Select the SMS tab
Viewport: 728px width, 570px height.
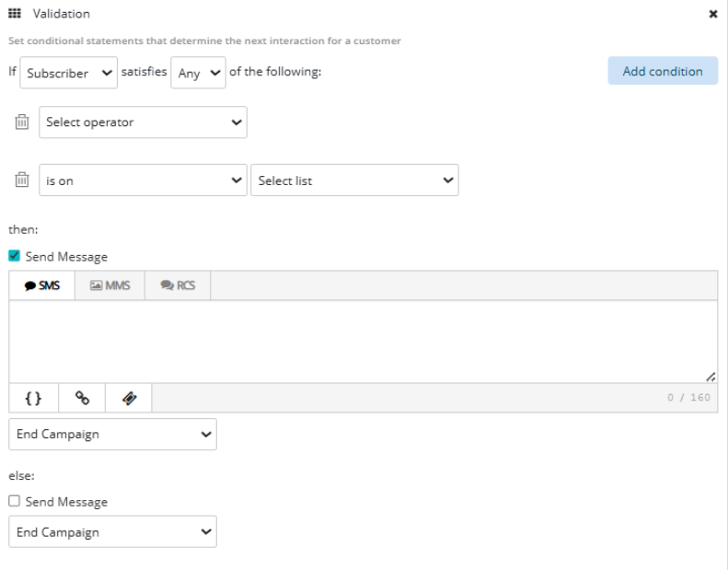click(x=42, y=285)
